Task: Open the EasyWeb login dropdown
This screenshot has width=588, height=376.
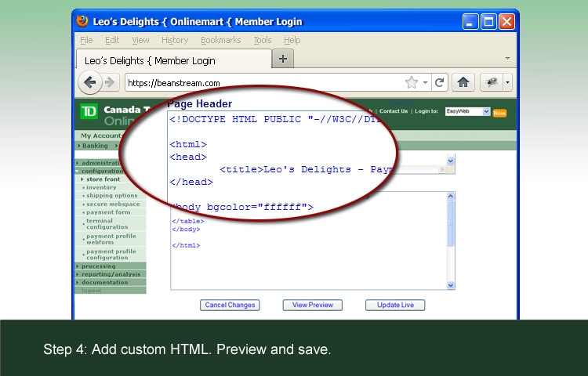Action: pos(467,111)
